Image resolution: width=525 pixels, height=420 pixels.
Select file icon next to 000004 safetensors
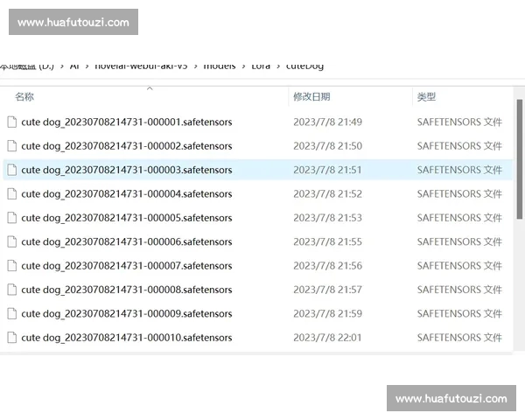(12, 194)
